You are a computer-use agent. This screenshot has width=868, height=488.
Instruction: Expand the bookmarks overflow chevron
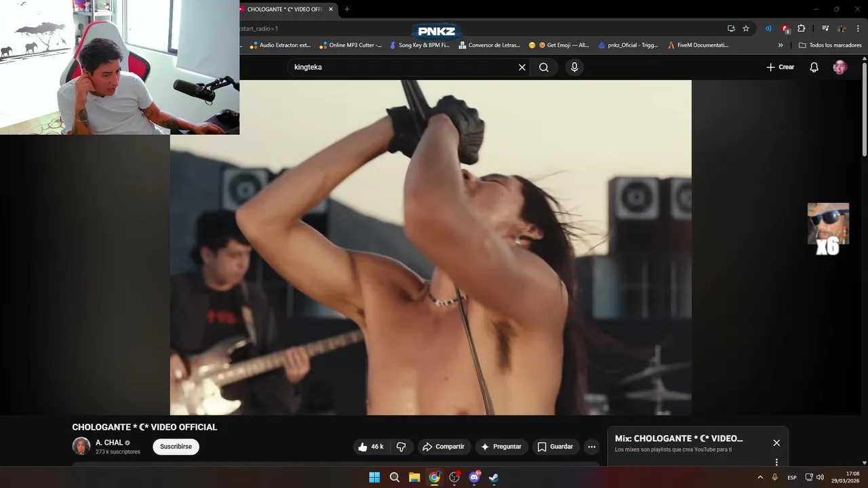point(781,45)
